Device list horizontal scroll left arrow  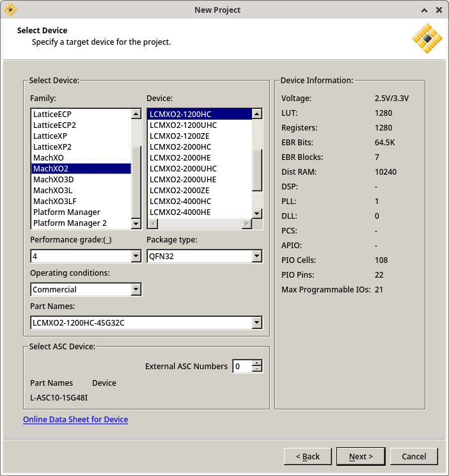click(153, 224)
